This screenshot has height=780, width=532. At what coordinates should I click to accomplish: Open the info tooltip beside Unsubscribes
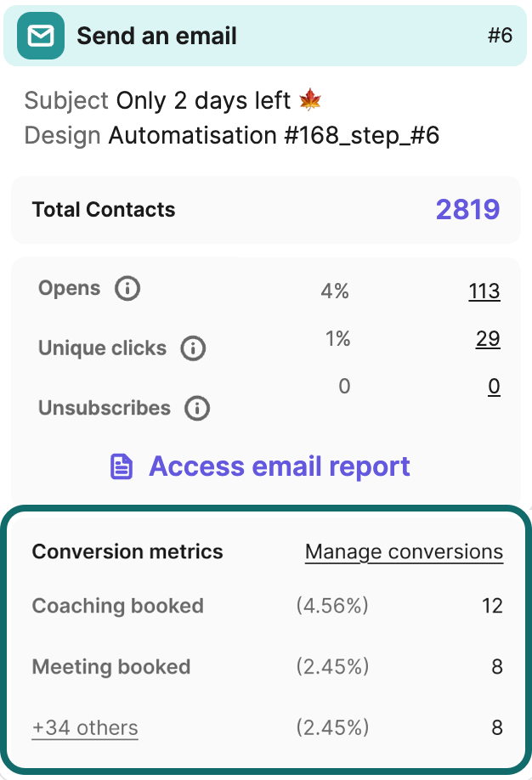coord(196,408)
